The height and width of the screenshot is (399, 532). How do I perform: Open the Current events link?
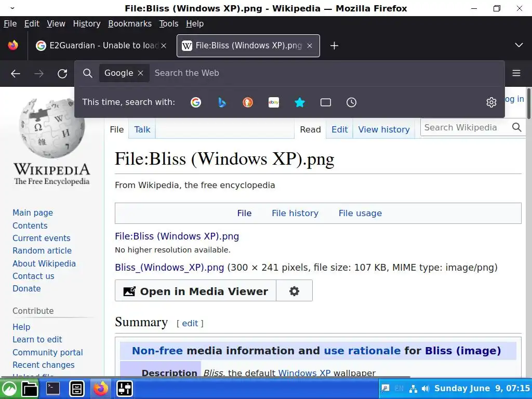42,238
